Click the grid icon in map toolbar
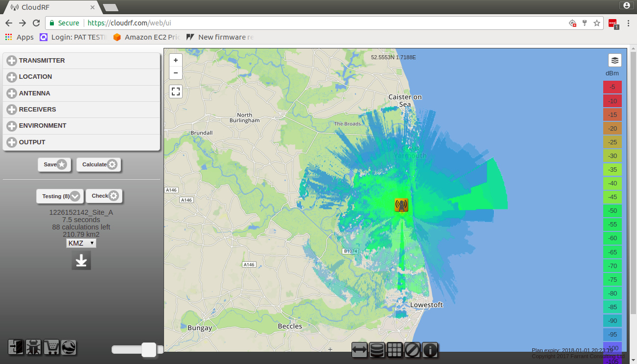Viewport: 637px width, 364px height. tap(395, 350)
